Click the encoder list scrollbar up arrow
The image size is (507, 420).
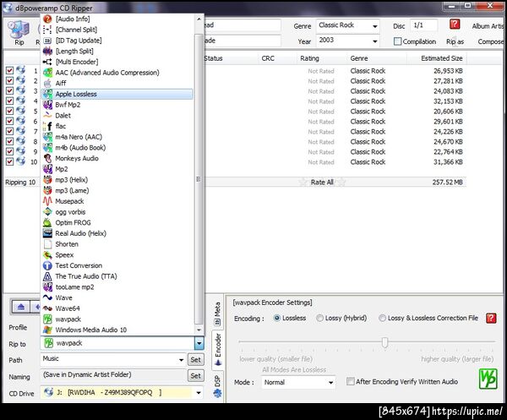click(x=199, y=19)
